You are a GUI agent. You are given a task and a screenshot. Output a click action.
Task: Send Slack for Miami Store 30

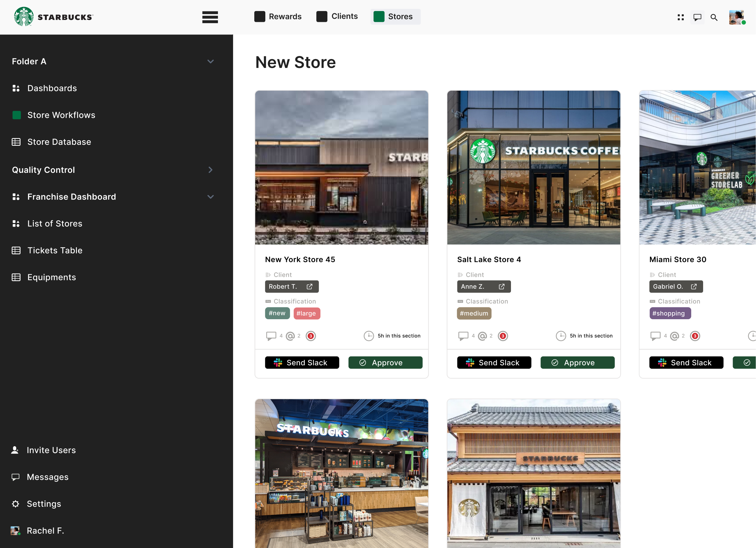(686, 363)
